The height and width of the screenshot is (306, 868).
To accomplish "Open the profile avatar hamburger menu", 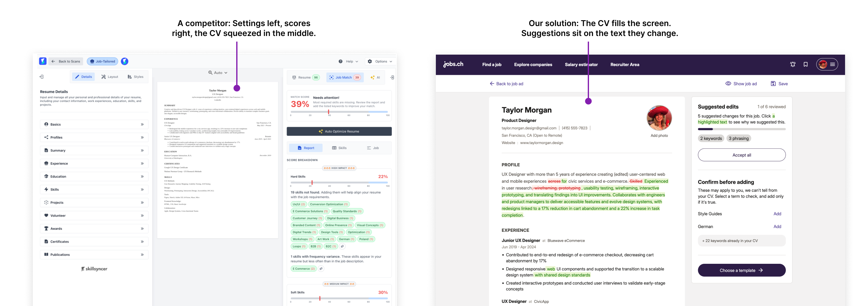I will [x=827, y=65].
